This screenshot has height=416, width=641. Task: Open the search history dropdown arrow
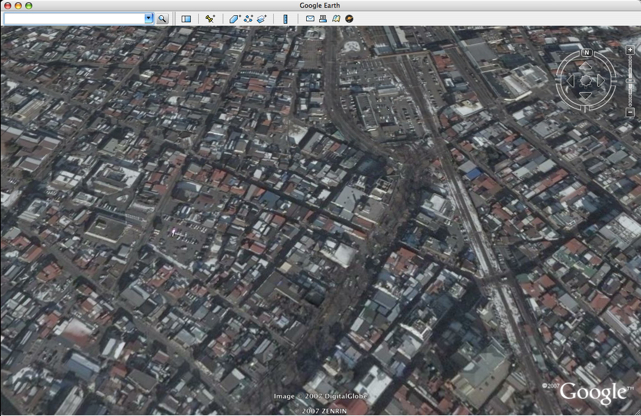[x=149, y=18]
